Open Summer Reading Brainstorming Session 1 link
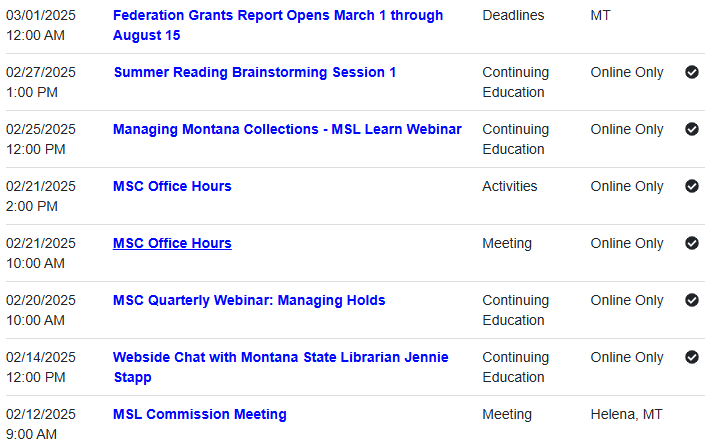705x447 pixels. point(254,72)
